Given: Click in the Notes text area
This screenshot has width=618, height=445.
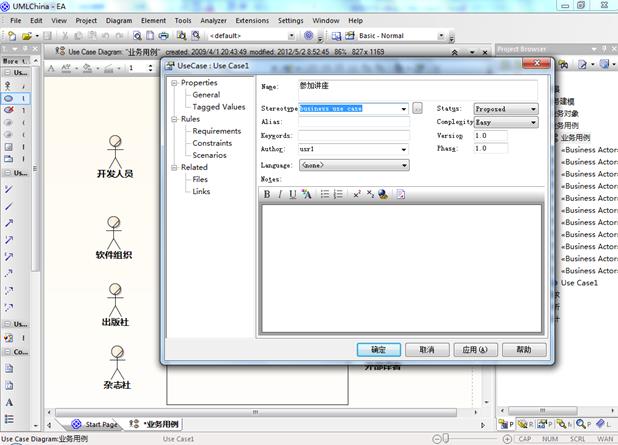Looking at the screenshot, I should 402,268.
